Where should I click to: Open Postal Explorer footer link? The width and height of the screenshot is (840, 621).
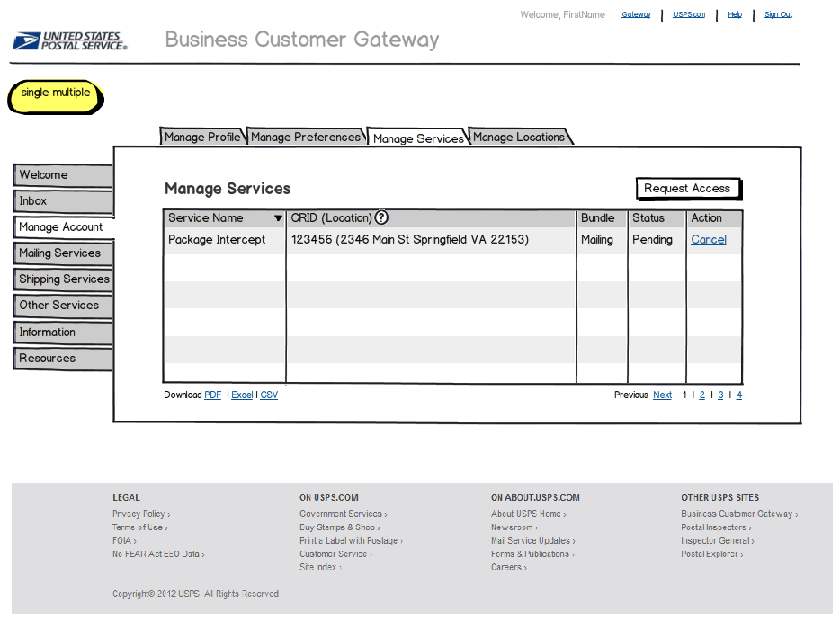[x=712, y=554]
